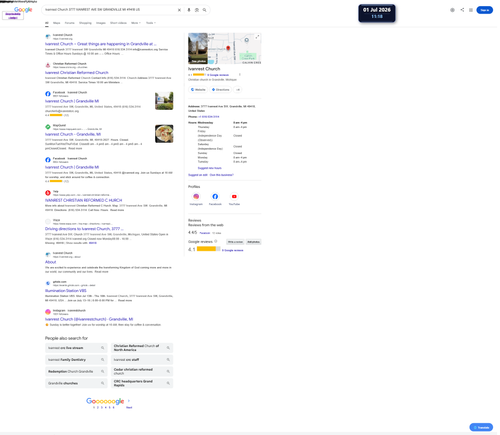Open the Instagram '@ivanrestchurch' result link
The width and height of the screenshot is (500, 435).
89,319
